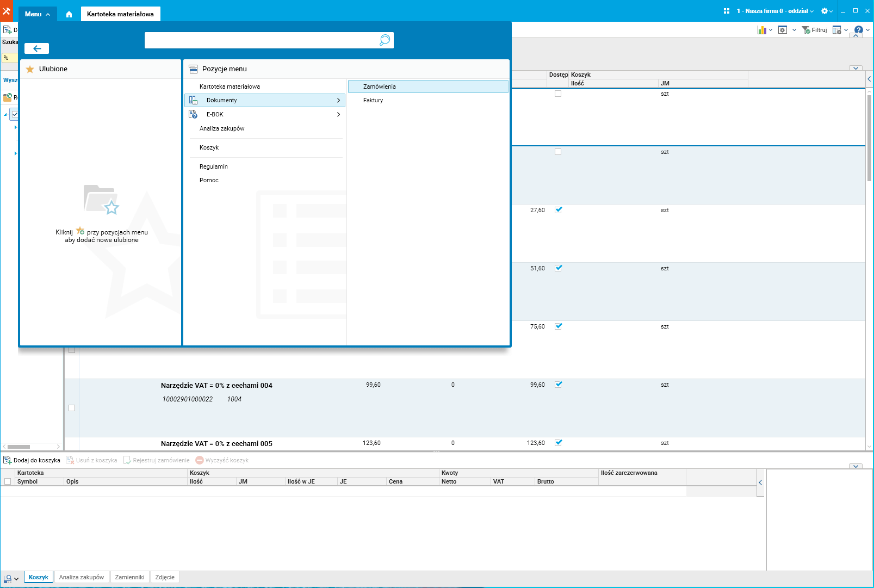Click the window settings gear toolbar icon
The height and width of the screenshot is (588, 874).
(x=783, y=30)
